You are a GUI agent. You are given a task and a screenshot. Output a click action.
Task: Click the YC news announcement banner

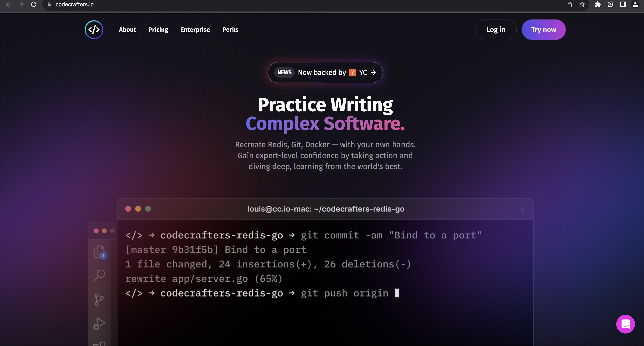click(x=325, y=72)
